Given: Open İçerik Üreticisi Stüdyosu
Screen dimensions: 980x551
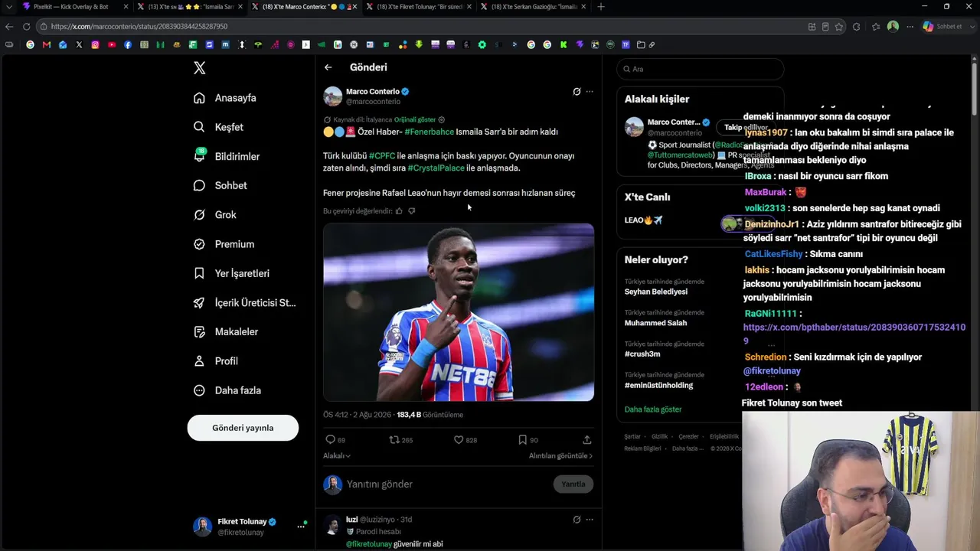Looking at the screenshot, I should pyautogui.click(x=244, y=302).
